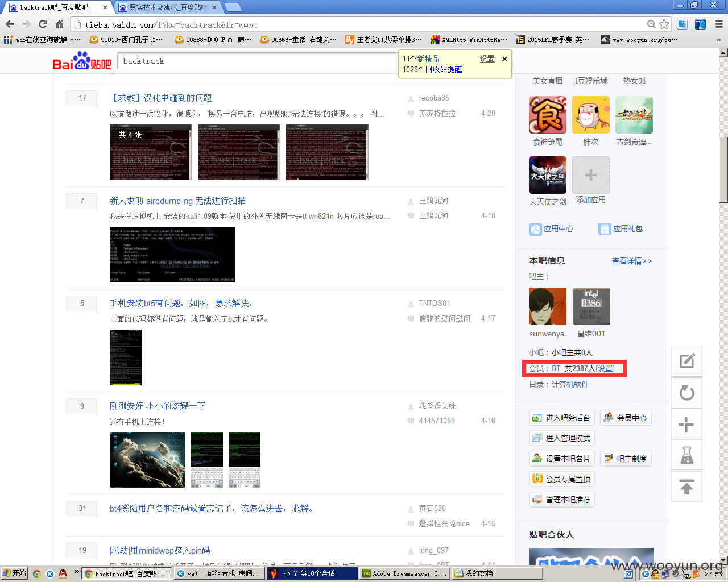Open the 昌维001 吧主 avatar
This screenshot has height=582, width=728.
coord(591,306)
